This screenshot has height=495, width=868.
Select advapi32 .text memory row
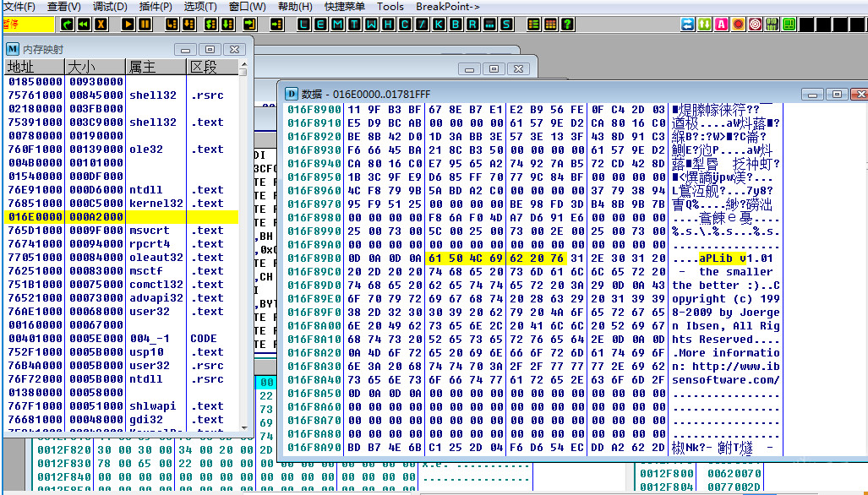tap(122, 298)
